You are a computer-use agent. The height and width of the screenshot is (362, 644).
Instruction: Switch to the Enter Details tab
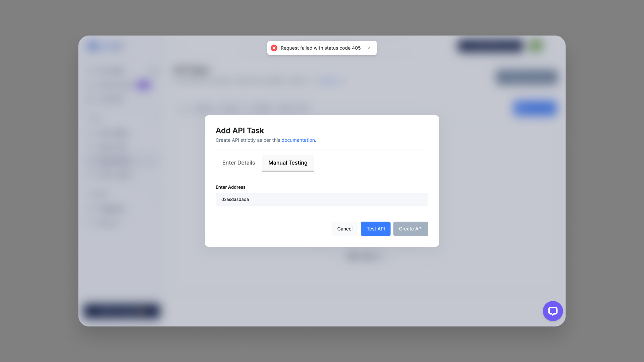(238, 163)
